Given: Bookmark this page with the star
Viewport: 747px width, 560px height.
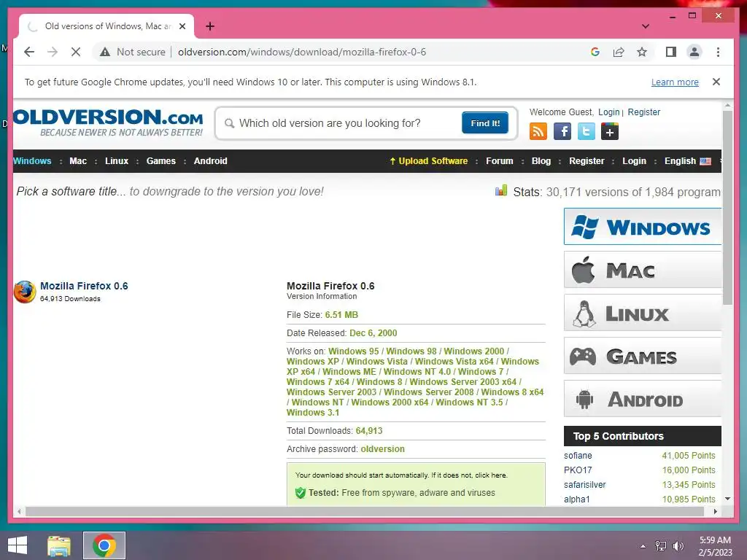Looking at the screenshot, I should pos(642,52).
